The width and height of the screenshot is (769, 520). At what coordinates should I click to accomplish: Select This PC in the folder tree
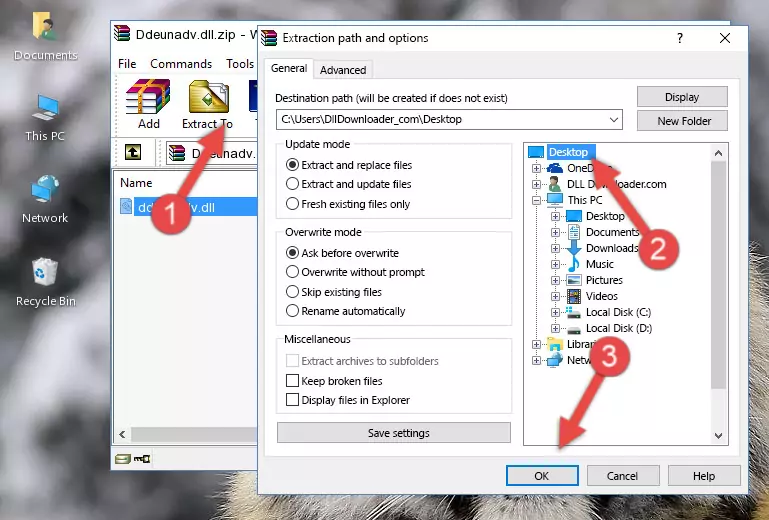(x=585, y=200)
